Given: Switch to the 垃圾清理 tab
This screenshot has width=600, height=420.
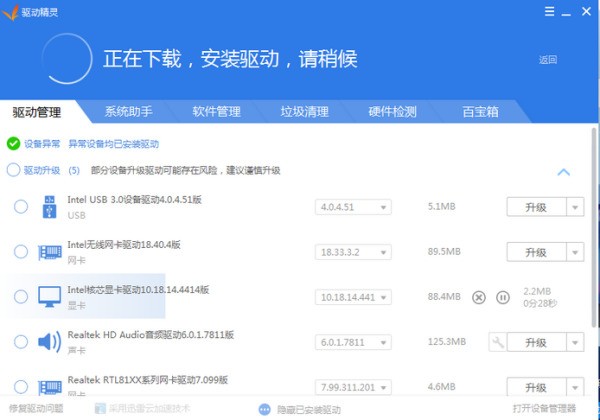Looking at the screenshot, I should click(x=305, y=111).
